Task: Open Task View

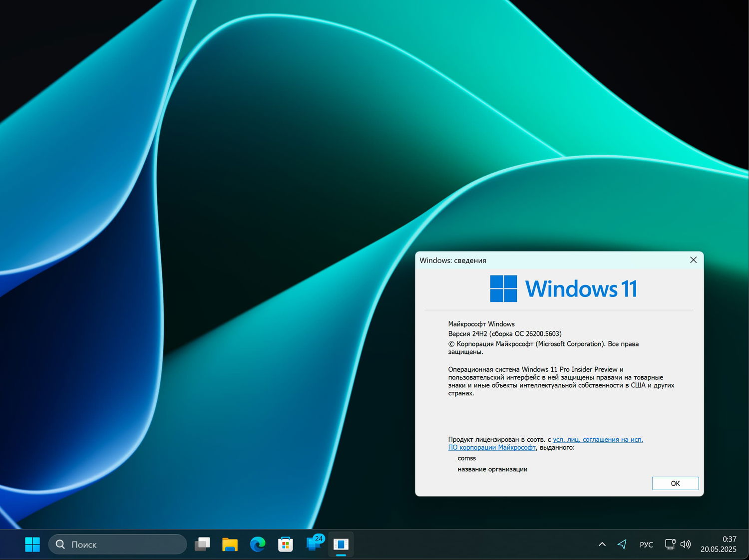Action: [202, 544]
